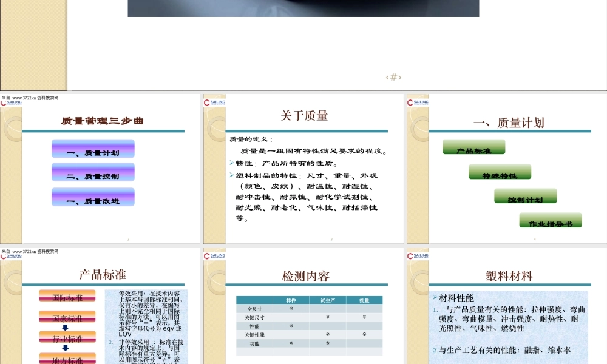The height and width of the screenshot is (364, 607).
Task: Click the 非等效采用 numbered paragraph
Action: click(147, 352)
